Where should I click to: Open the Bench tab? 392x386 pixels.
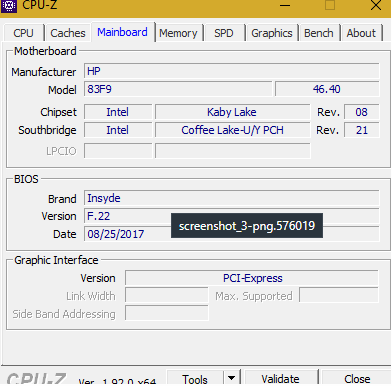[x=319, y=33]
